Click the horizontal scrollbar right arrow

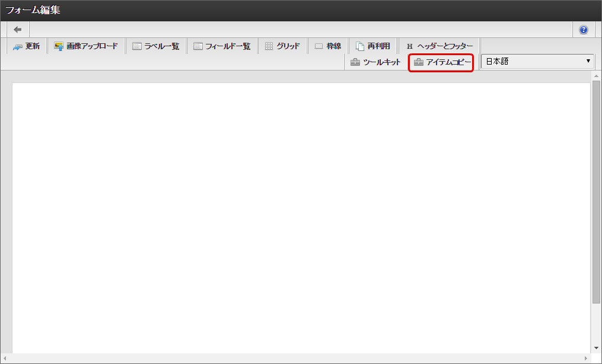click(x=586, y=358)
